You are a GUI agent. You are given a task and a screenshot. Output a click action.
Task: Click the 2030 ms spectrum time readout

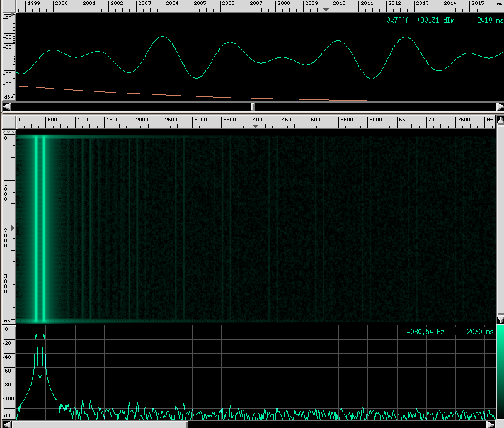480,331
